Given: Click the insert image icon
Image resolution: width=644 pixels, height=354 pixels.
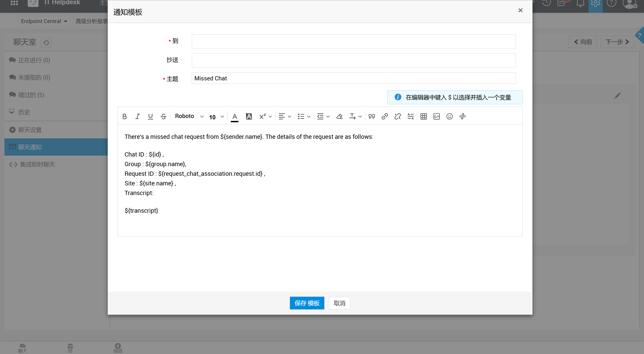Looking at the screenshot, I should (436, 116).
